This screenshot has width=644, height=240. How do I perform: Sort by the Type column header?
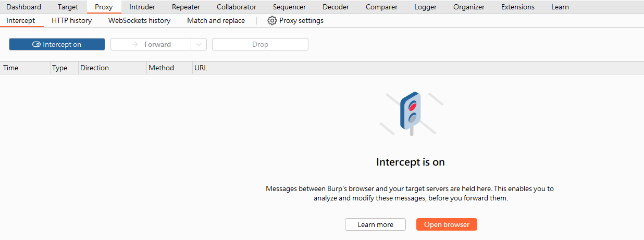pyautogui.click(x=63, y=68)
